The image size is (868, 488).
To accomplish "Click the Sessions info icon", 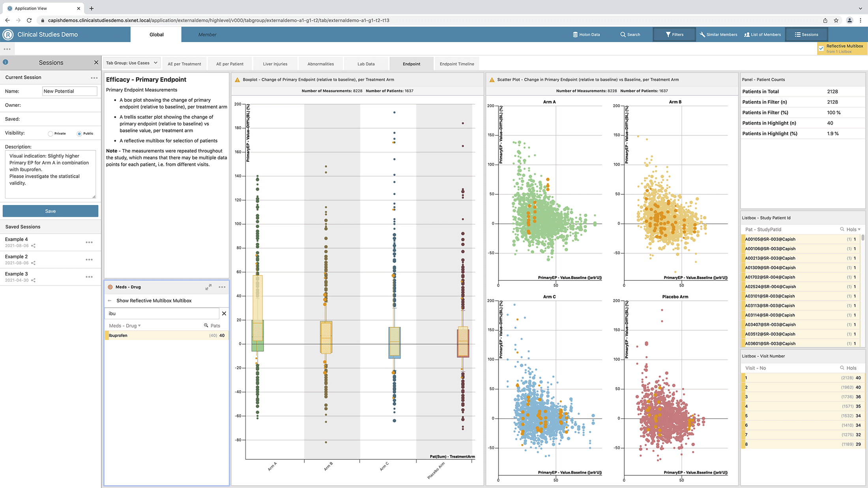I will tap(6, 62).
